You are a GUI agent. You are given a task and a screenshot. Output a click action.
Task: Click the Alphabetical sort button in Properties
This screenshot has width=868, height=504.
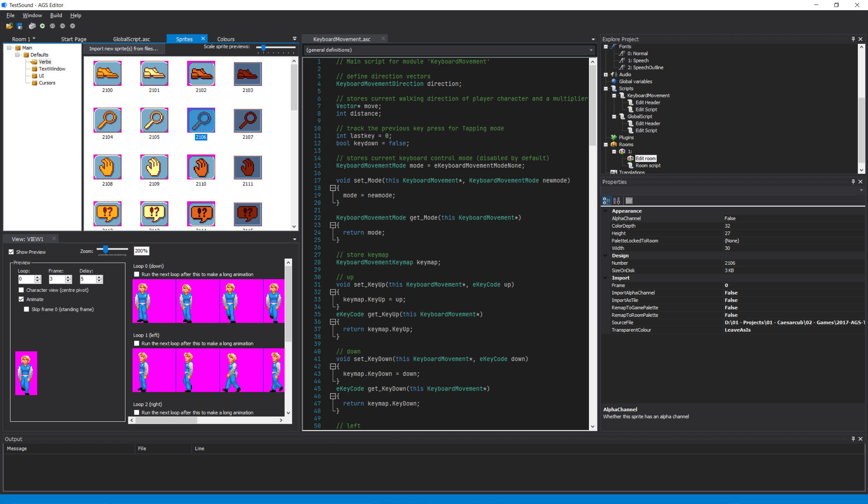pyautogui.click(x=617, y=201)
